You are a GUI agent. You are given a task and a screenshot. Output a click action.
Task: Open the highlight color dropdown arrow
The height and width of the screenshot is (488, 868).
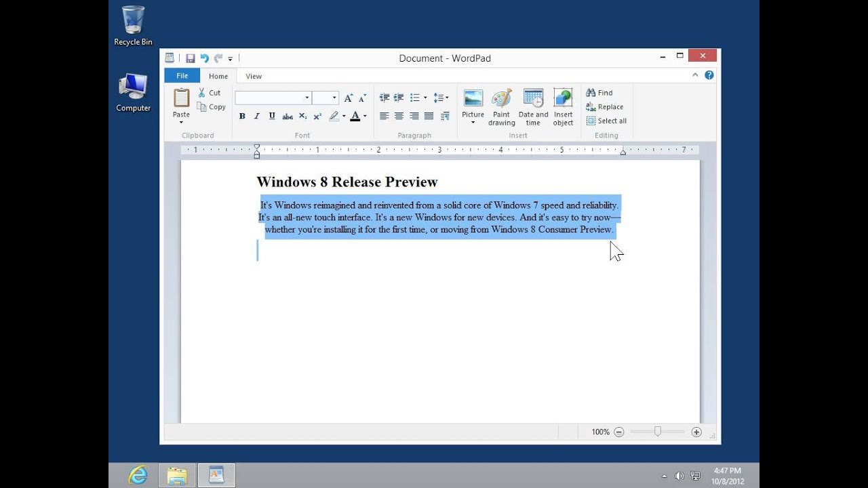click(x=344, y=117)
